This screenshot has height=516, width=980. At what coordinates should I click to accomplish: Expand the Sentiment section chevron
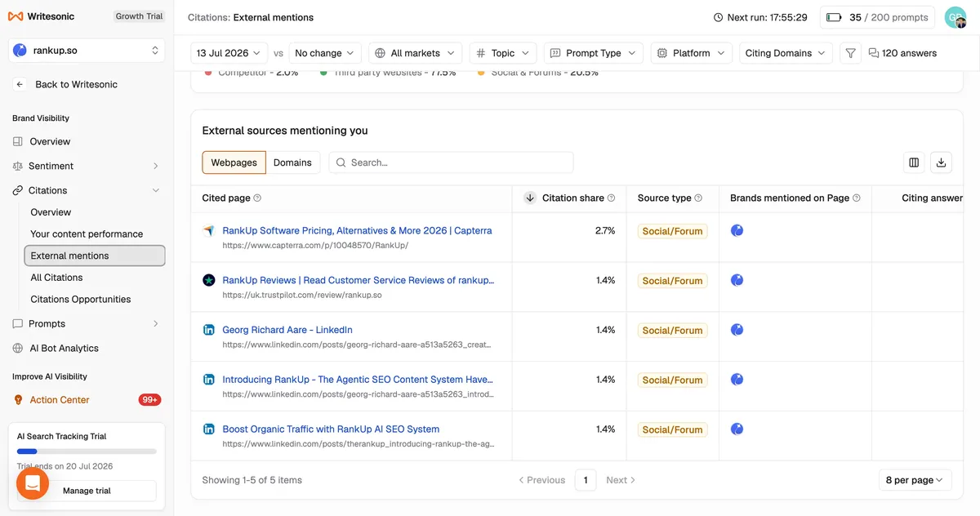click(x=155, y=166)
